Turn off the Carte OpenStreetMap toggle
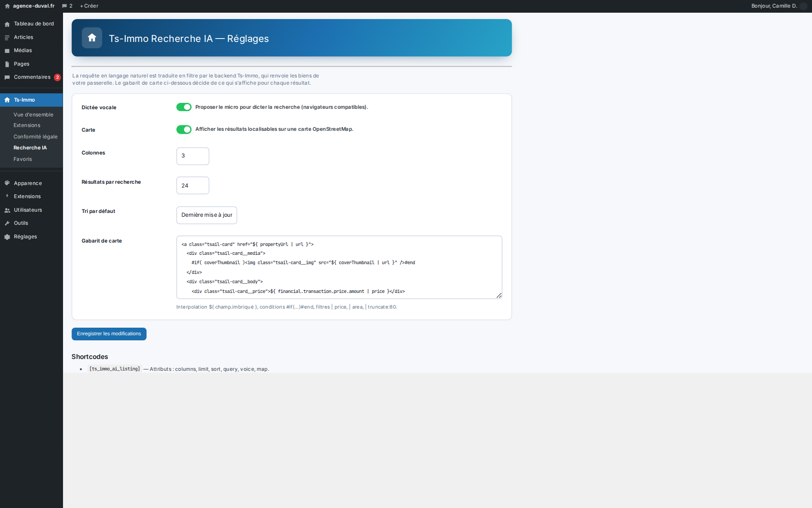812x508 pixels. (184, 130)
